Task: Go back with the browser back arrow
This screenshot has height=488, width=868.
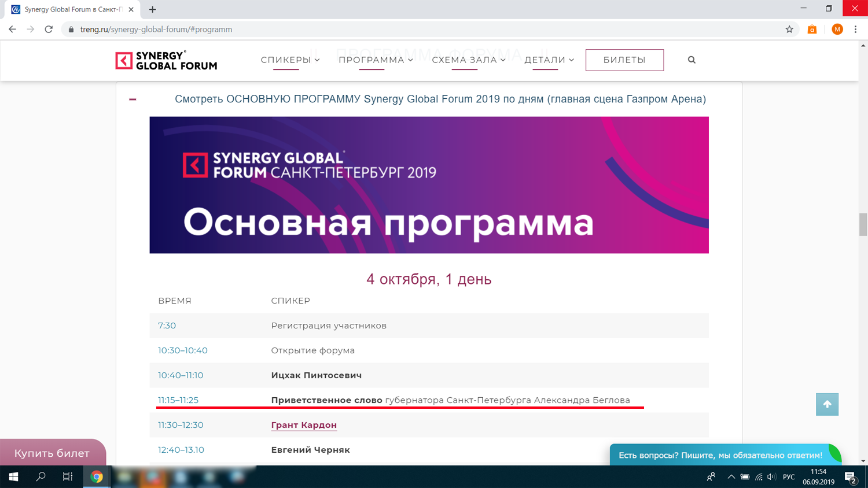Action: coord(12,29)
